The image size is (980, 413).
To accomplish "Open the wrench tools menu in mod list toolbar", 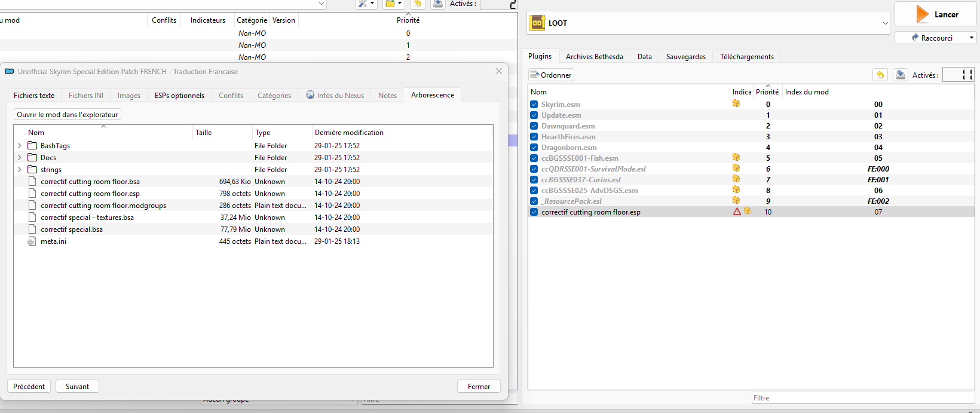I will click(366, 4).
